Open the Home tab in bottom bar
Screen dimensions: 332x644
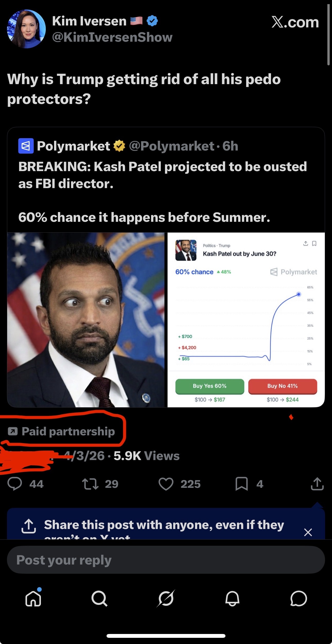coord(33,598)
